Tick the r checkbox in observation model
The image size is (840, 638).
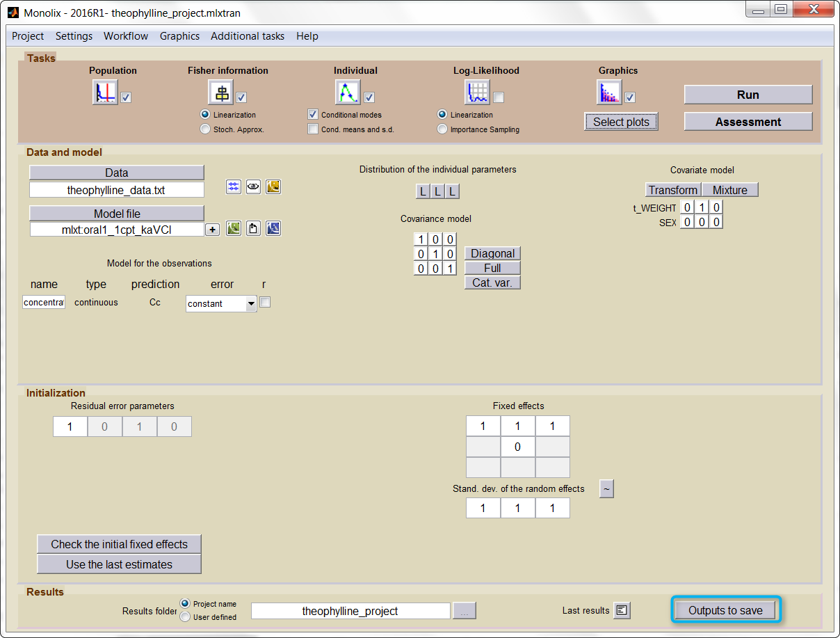(265, 302)
